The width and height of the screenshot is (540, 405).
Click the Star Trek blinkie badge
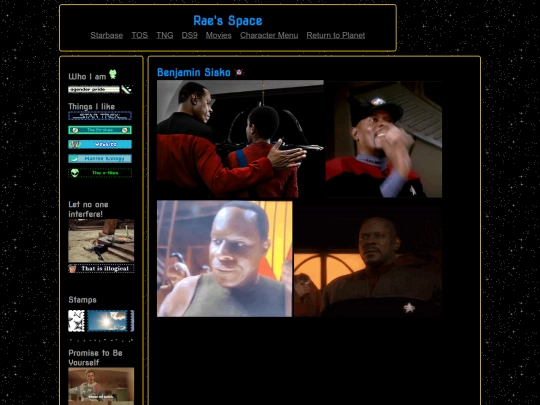(100, 116)
